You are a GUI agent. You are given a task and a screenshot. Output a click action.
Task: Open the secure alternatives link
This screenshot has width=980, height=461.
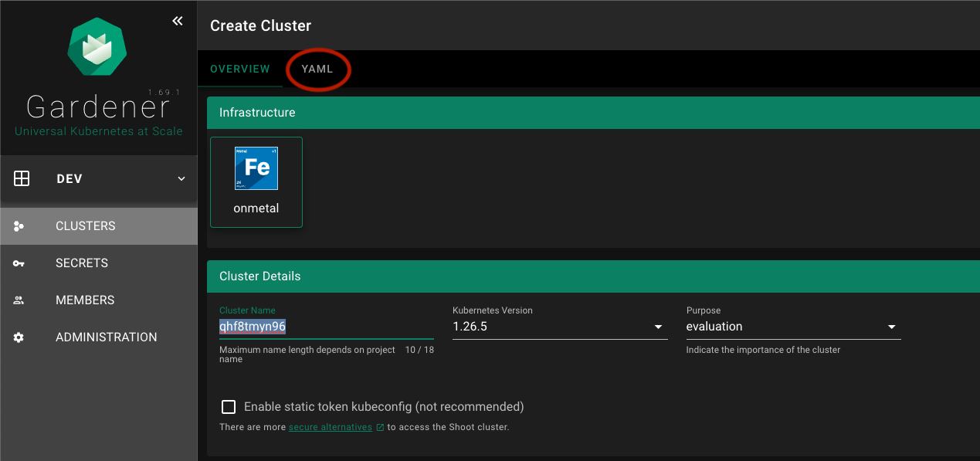[330, 427]
